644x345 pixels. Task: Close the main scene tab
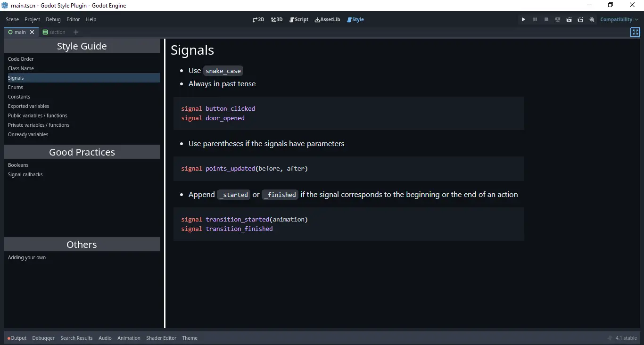[32, 32]
